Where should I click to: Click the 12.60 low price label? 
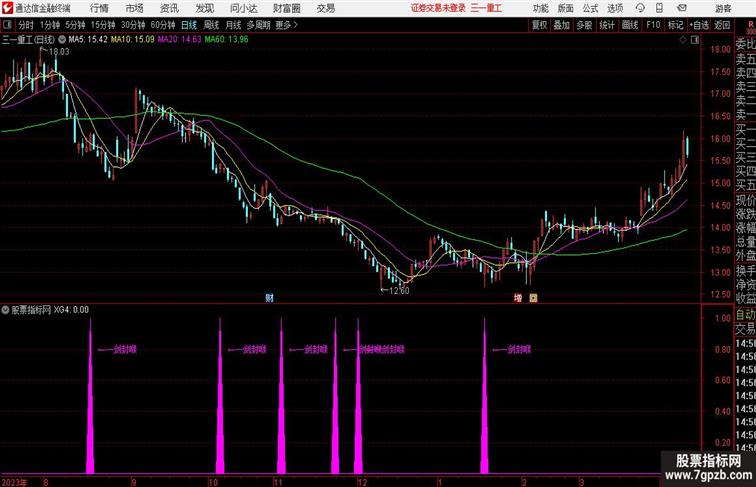[399, 291]
